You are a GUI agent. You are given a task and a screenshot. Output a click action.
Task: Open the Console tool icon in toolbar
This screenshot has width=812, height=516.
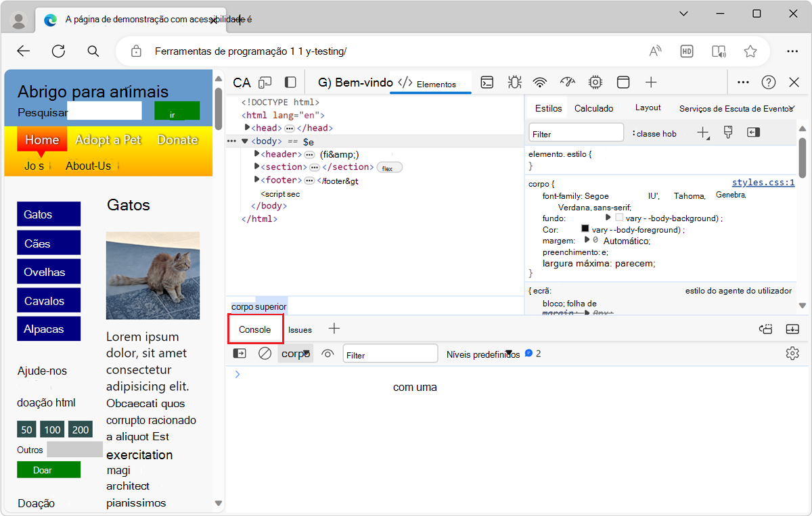coord(487,83)
